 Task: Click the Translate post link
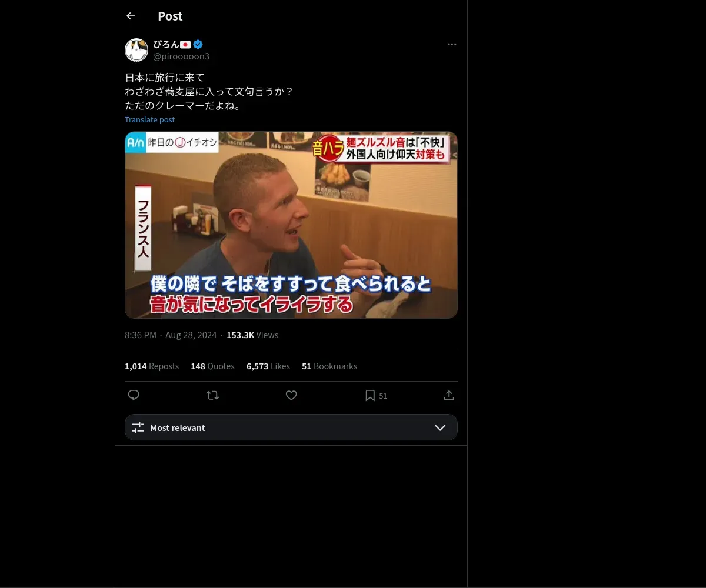point(149,119)
